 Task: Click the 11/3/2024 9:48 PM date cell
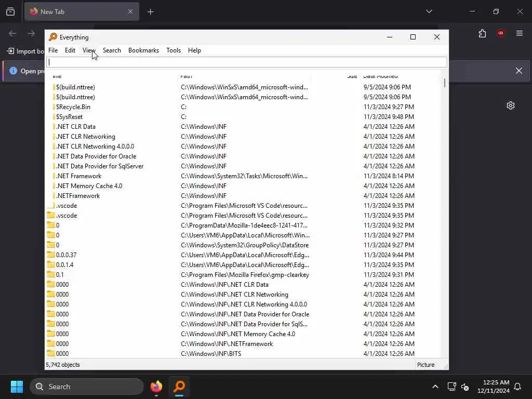(389, 117)
